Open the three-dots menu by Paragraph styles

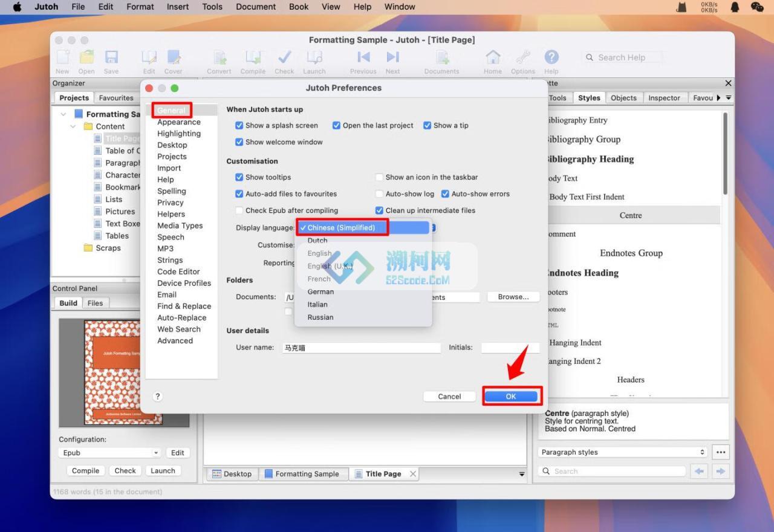[x=720, y=452]
